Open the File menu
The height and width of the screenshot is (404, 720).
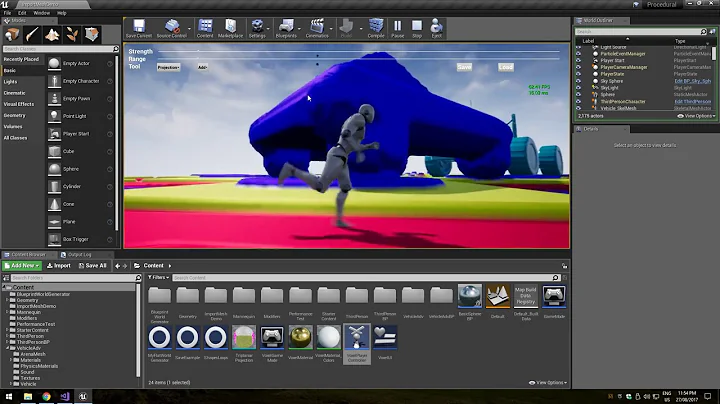(x=7, y=13)
